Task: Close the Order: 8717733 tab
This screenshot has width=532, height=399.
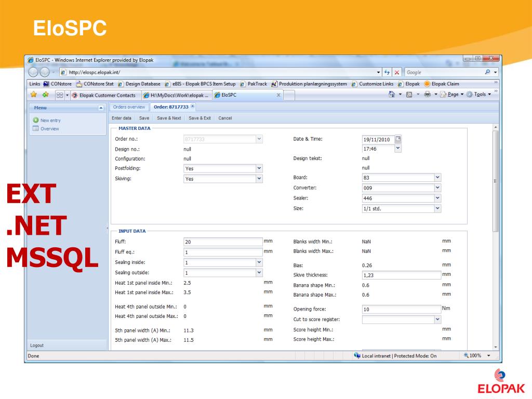Action: [192, 106]
